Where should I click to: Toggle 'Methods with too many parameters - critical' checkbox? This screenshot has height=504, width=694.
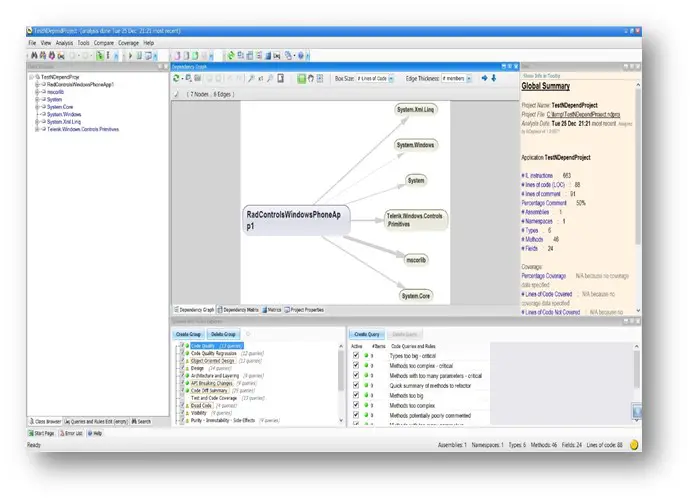click(x=356, y=375)
